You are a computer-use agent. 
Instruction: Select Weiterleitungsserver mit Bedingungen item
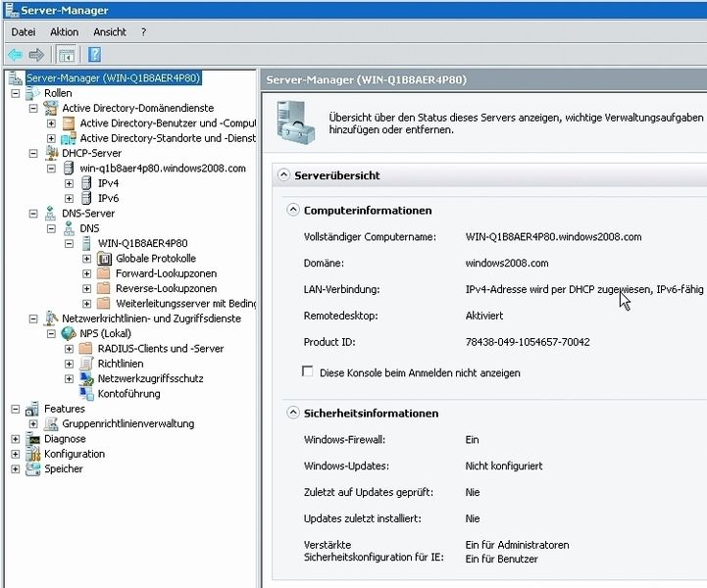185,304
